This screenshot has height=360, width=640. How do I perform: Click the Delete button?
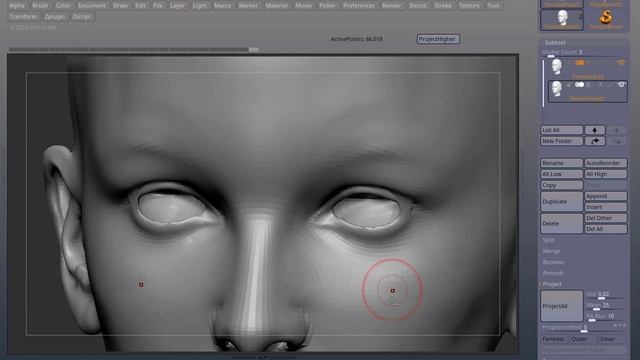pyautogui.click(x=562, y=224)
